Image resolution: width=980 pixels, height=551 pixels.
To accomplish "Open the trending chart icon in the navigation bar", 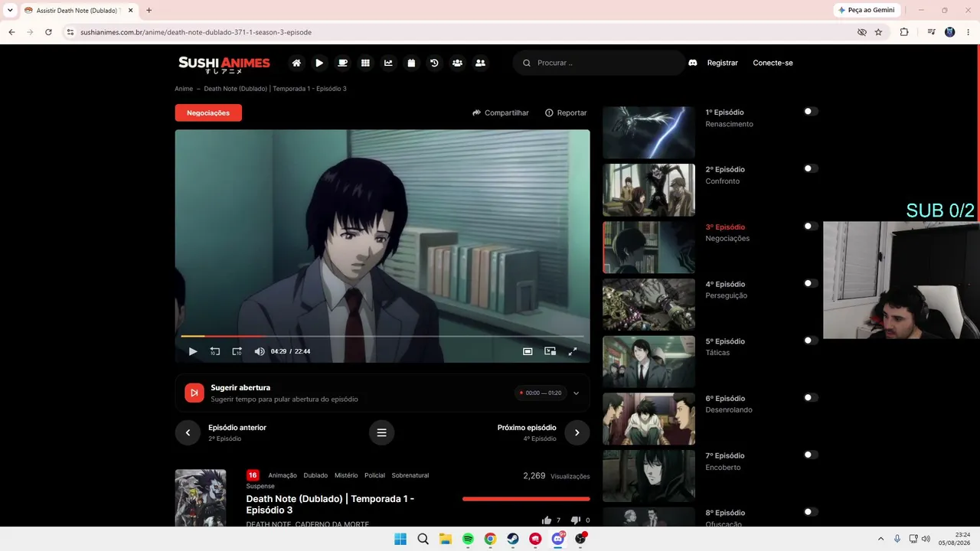I will [388, 63].
